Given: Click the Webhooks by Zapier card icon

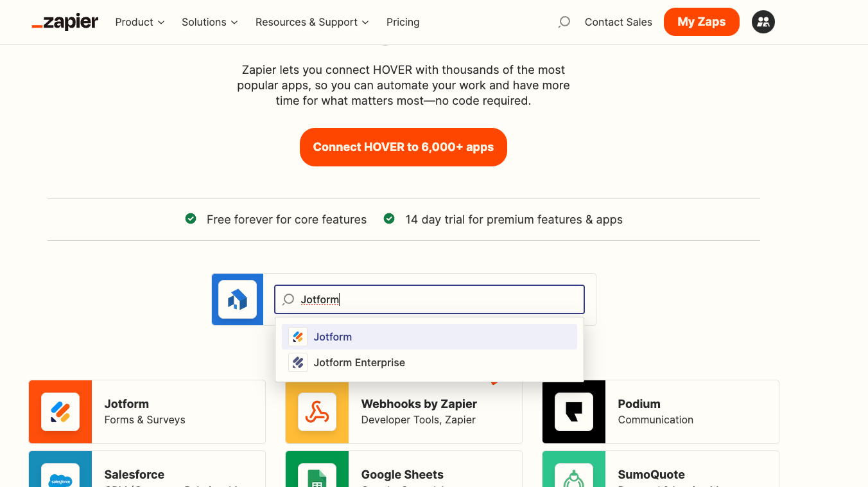Looking at the screenshot, I should point(317,412).
